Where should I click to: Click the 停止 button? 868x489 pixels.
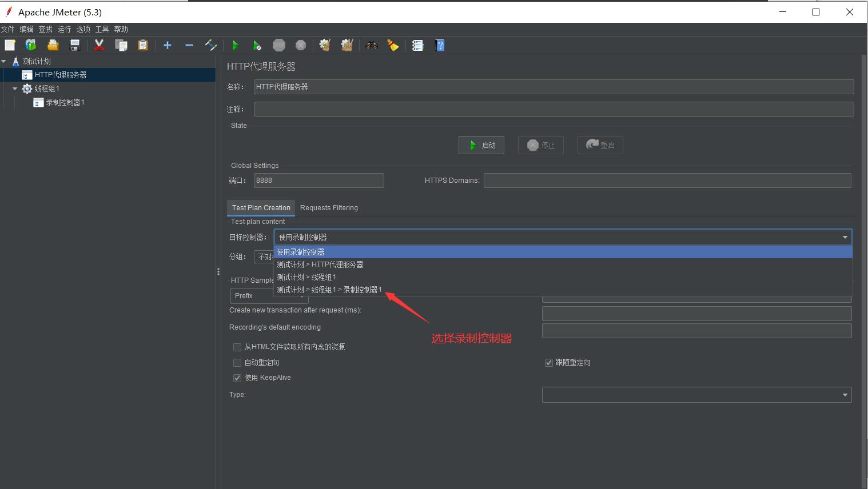tap(541, 145)
